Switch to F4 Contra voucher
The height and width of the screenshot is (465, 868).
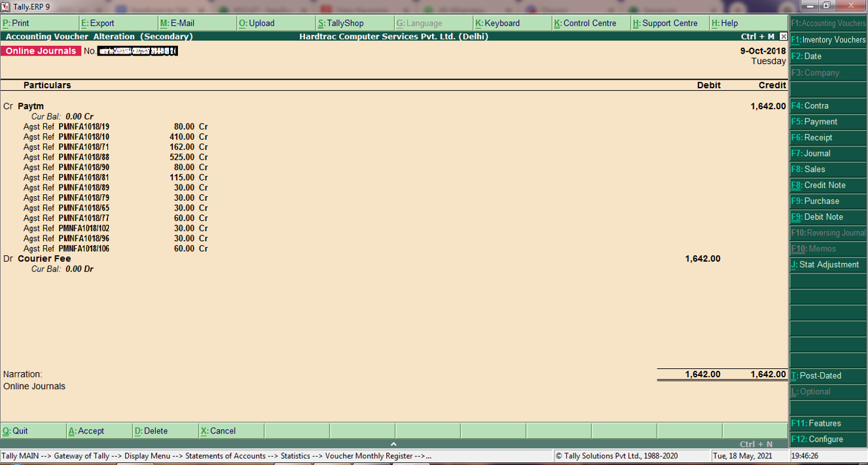(x=828, y=105)
